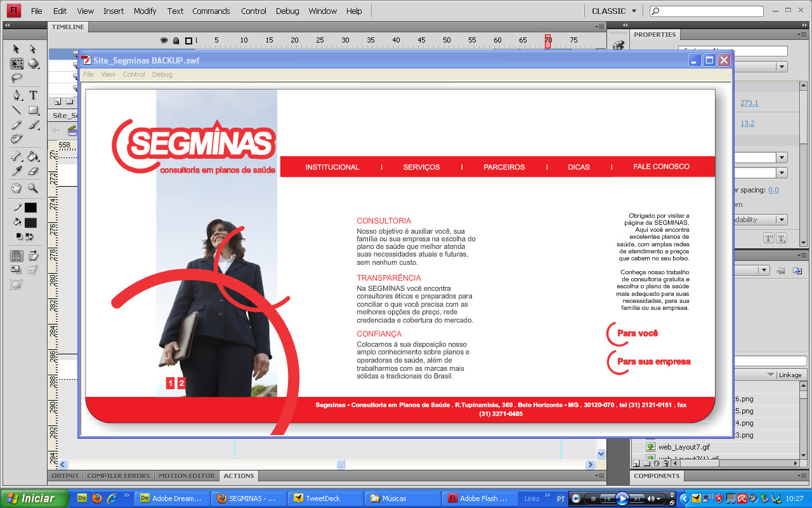The image size is (812, 508).
Task: Click the fill color black swatch
Action: pos(30,222)
